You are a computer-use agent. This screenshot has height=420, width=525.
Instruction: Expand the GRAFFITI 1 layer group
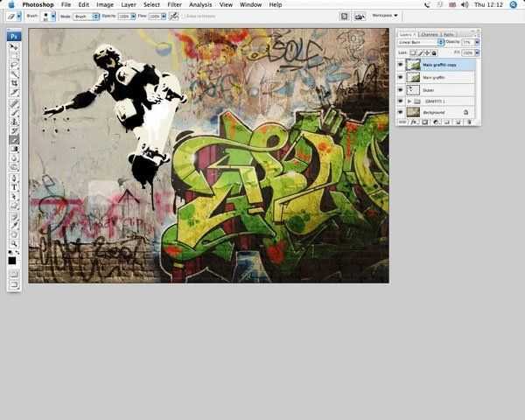(x=409, y=101)
